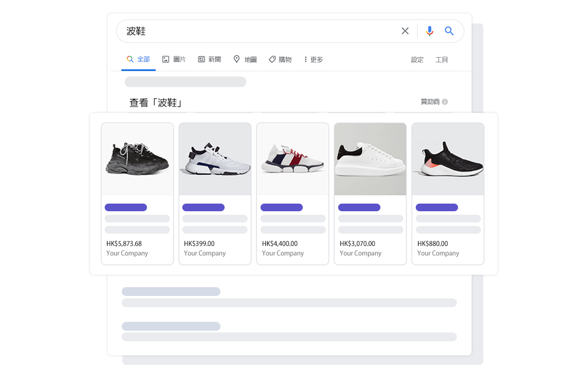This screenshot has width=588, height=376.
Task: Click the HK$880.00 price
Action: [432, 244]
